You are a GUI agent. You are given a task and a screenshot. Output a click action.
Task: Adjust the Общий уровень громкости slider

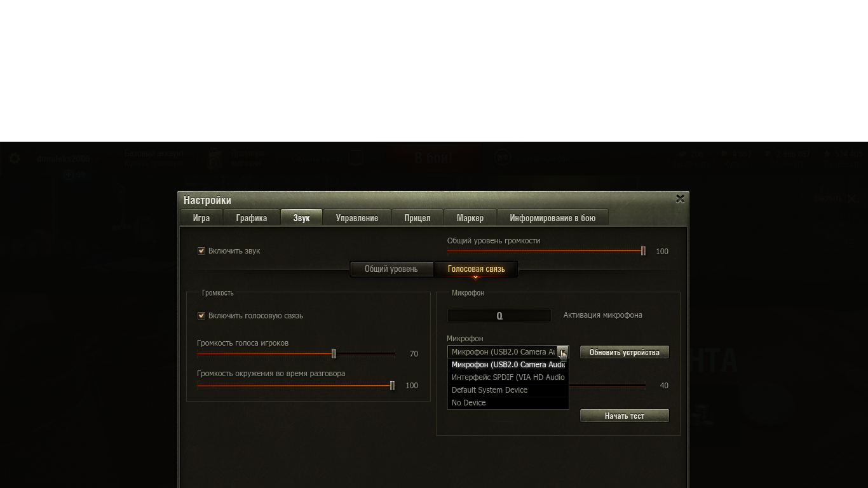coord(546,251)
